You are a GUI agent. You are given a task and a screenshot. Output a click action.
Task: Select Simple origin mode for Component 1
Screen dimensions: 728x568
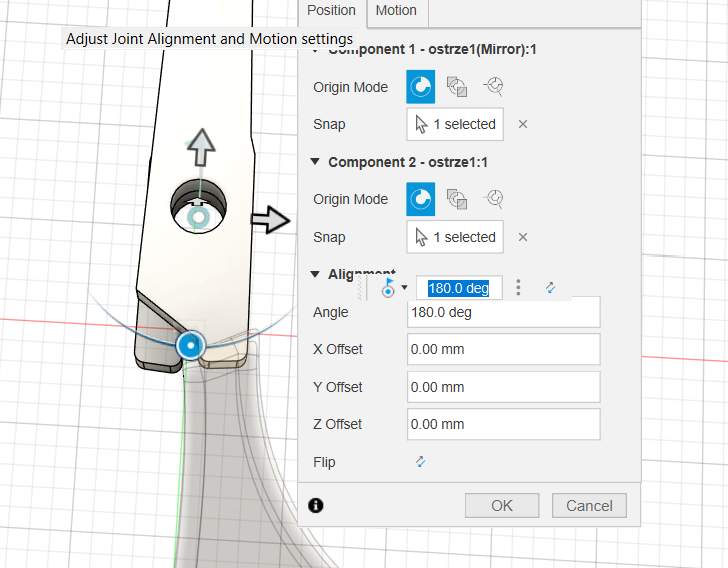(420, 87)
